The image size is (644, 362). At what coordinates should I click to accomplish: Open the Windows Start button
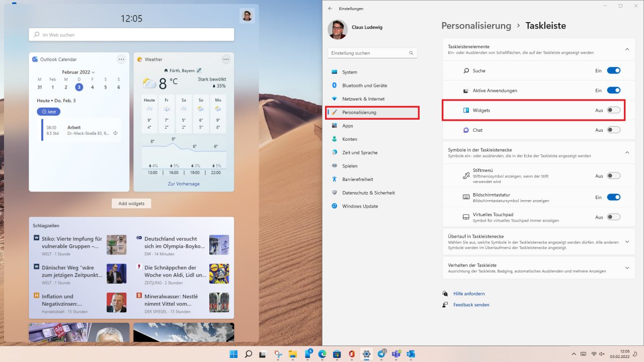click(233, 354)
